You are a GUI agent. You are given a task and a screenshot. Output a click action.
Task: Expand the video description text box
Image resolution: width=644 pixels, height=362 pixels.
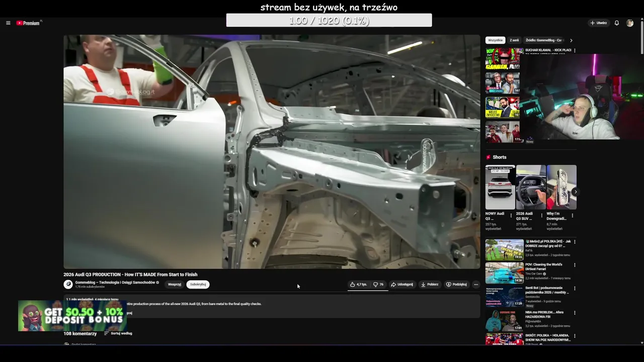click(x=272, y=306)
